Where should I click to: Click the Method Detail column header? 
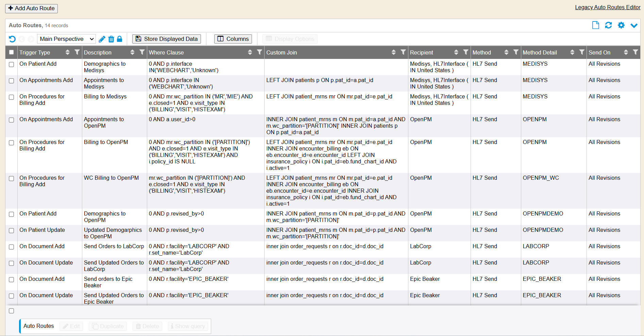point(540,52)
